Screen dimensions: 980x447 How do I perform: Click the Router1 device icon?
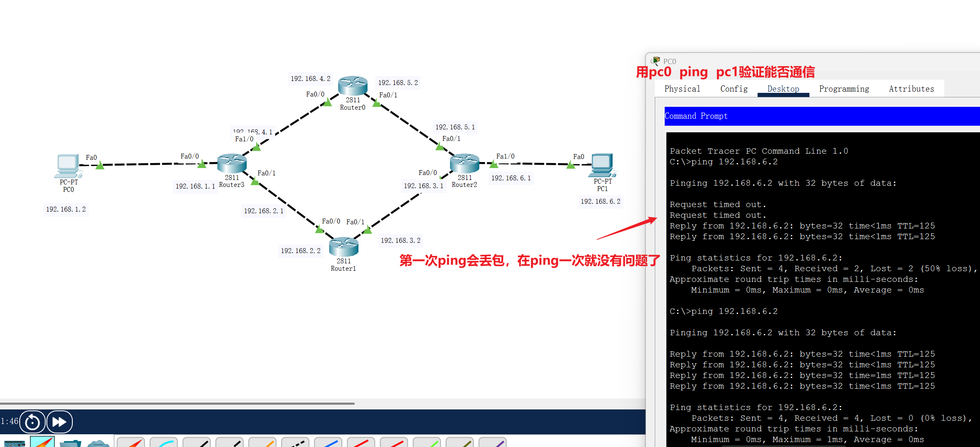[343, 247]
